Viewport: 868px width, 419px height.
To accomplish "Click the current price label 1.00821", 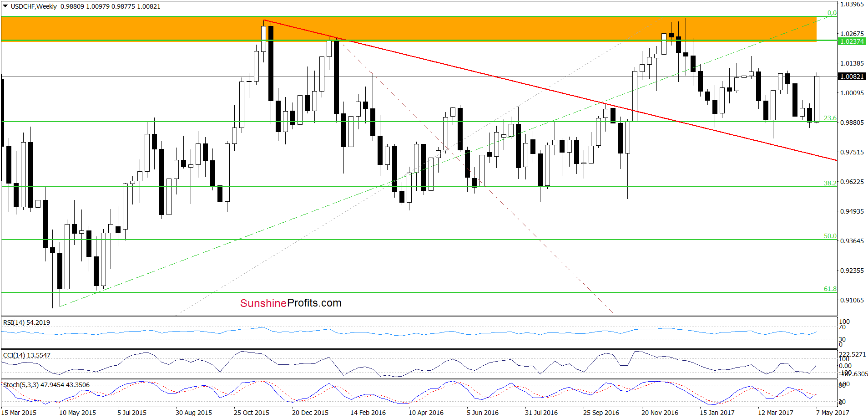I will 852,77.
